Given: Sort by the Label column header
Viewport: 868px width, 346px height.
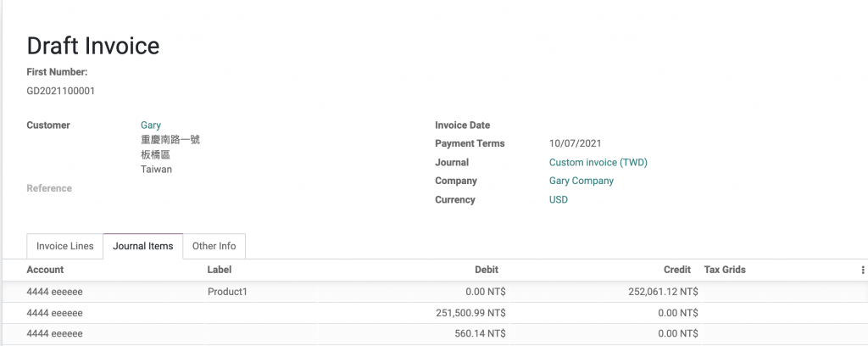Looking at the screenshot, I should [220, 270].
